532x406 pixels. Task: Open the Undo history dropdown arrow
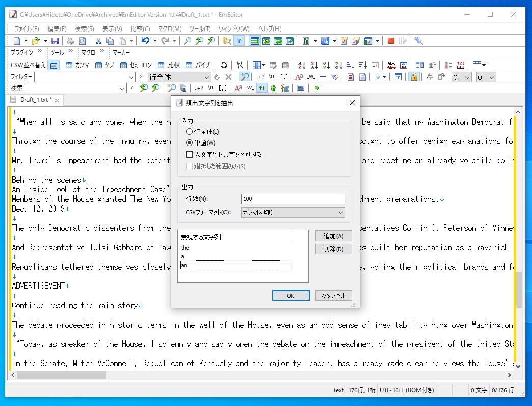155,41
